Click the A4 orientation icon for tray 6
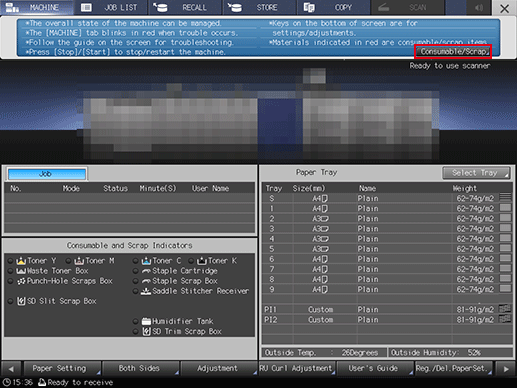 coord(325,259)
